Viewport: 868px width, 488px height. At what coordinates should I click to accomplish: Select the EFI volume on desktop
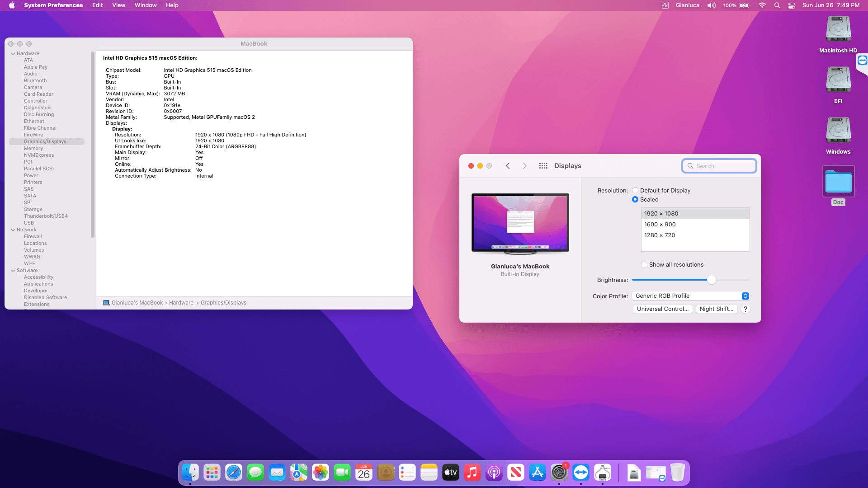pos(838,85)
